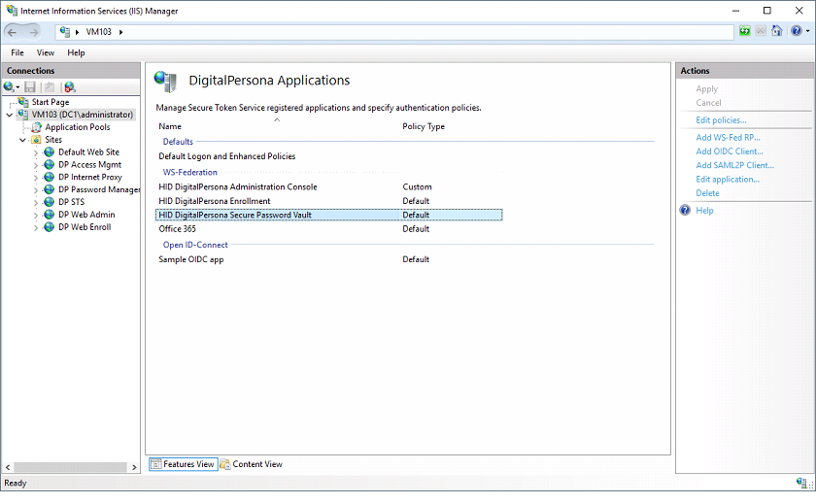Click Add OIDC Client... in Actions
816x504 pixels.
(729, 151)
